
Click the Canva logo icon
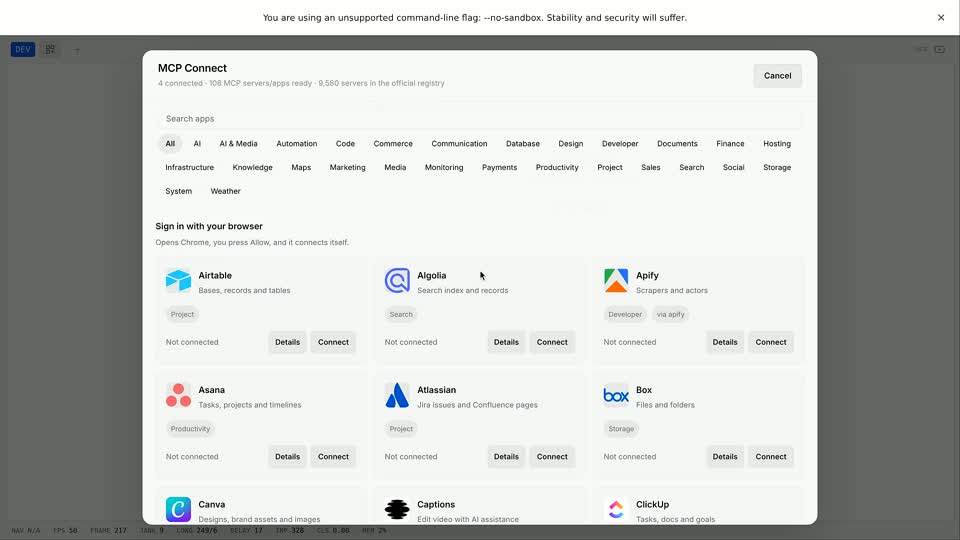[178, 509]
